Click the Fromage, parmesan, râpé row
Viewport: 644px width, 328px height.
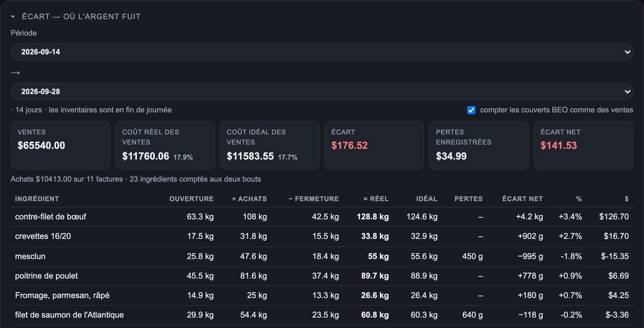click(322, 295)
